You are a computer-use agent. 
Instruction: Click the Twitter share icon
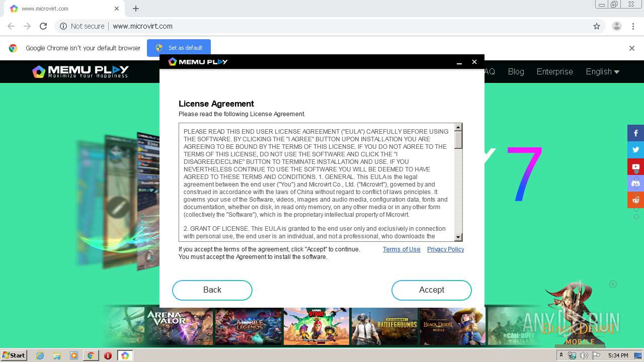(x=635, y=150)
